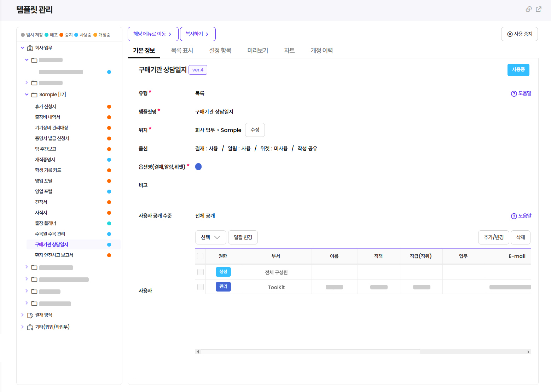Click the blue option color swatch

click(198, 167)
